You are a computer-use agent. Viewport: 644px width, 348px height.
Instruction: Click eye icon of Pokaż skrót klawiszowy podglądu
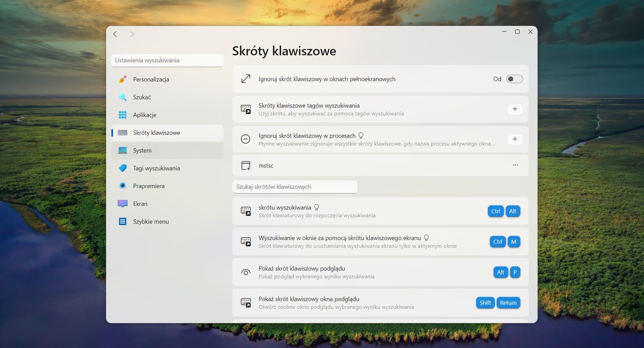(246, 272)
